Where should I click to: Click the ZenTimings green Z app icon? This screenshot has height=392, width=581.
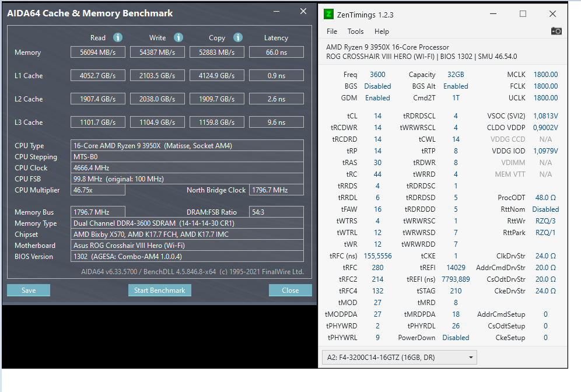[x=328, y=14]
